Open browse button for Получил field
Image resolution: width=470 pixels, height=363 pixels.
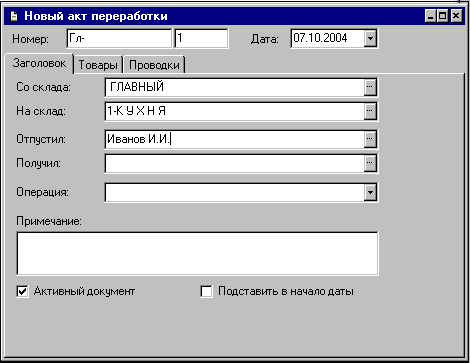click(370, 163)
